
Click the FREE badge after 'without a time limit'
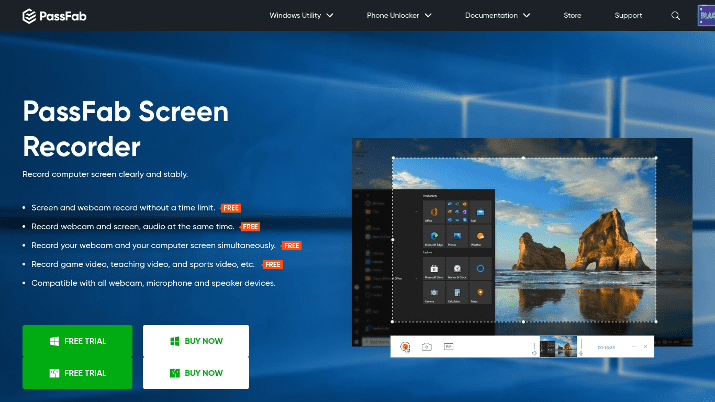click(x=231, y=208)
